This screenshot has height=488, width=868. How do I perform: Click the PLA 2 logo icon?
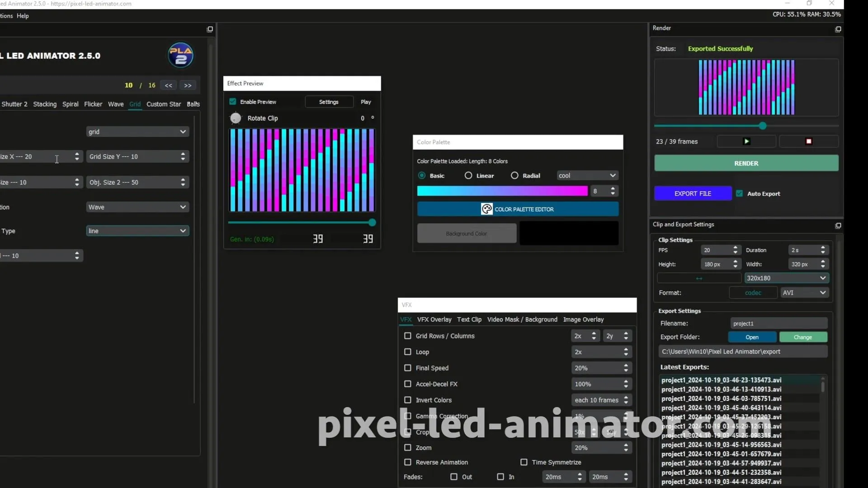point(181,55)
